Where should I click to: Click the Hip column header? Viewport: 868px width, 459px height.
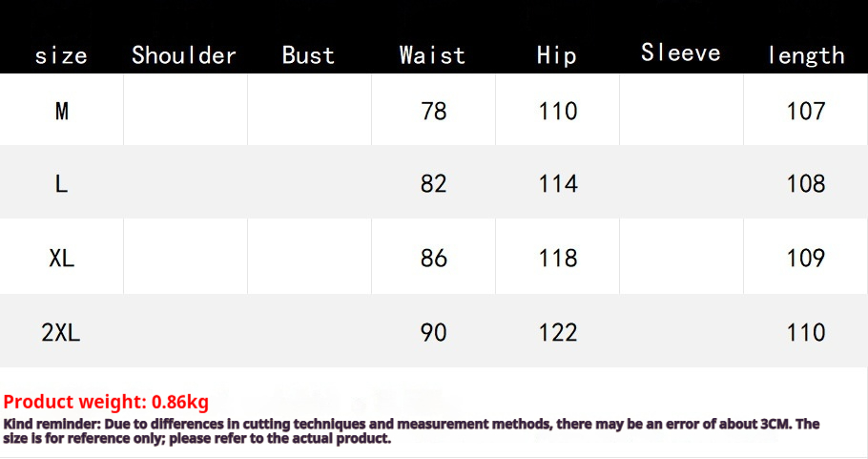[557, 55]
